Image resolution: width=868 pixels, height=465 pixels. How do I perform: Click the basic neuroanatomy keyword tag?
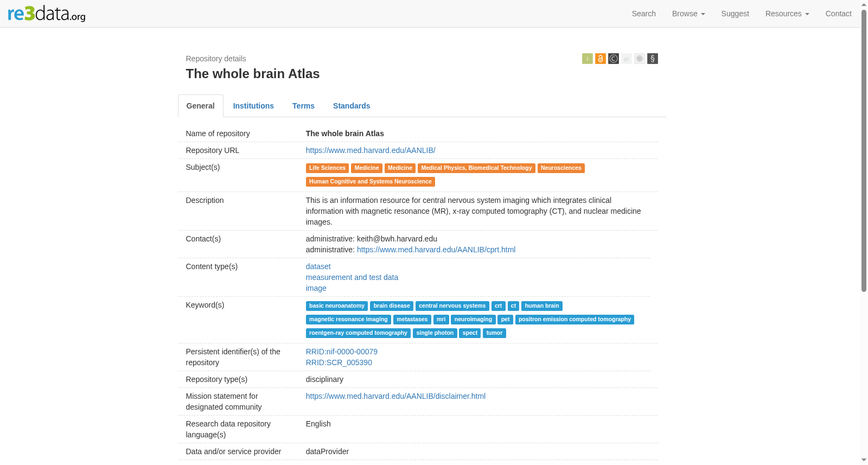tap(337, 306)
